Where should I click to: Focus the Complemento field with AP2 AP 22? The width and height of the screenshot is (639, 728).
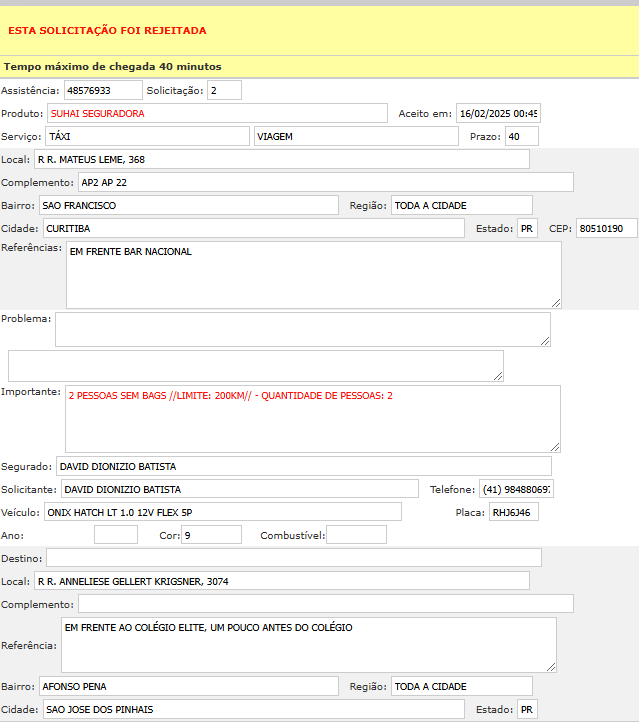pos(325,182)
